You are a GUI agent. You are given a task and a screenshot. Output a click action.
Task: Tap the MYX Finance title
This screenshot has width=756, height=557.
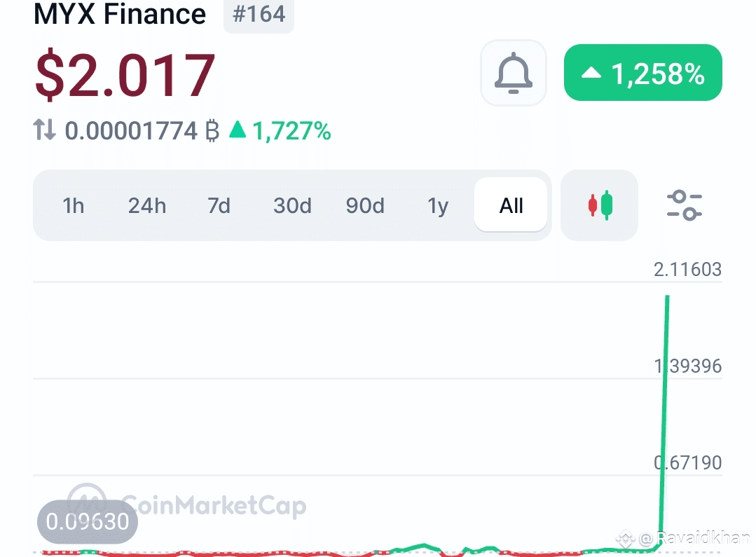coord(120,14)
